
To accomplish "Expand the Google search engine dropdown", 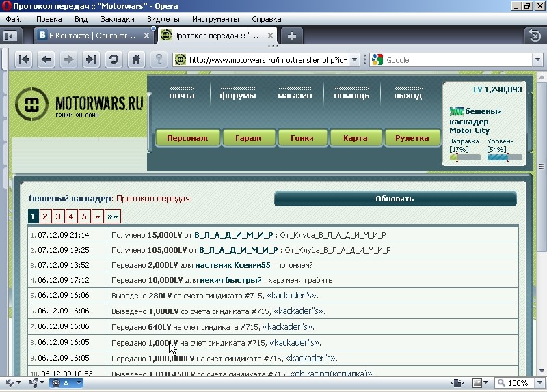I will (x=537, y=60).
